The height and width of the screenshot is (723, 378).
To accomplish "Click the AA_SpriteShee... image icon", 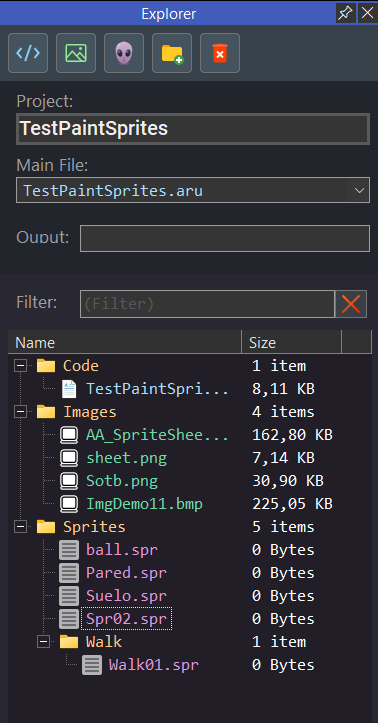I will pos(69,435).
